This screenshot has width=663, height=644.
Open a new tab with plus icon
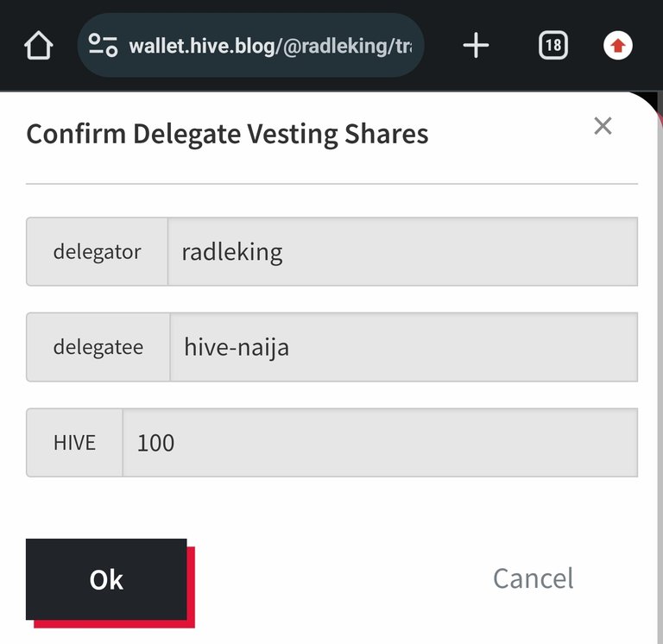coord(476,45)
